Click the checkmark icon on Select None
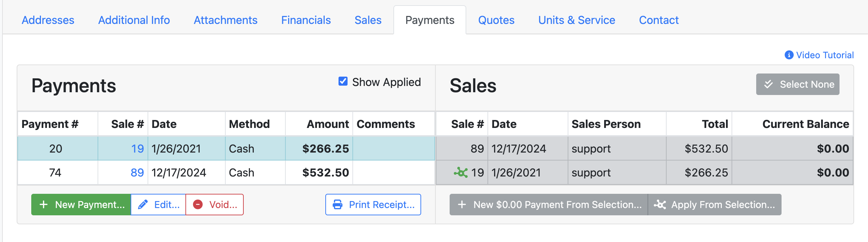The image size is (868, 242). (x=769, y=84)
